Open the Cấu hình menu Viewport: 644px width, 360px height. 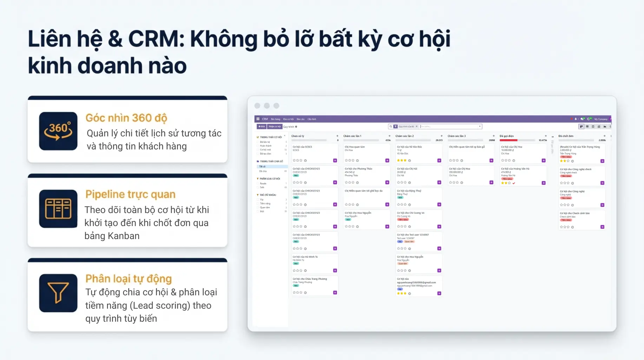pos(312,119)
